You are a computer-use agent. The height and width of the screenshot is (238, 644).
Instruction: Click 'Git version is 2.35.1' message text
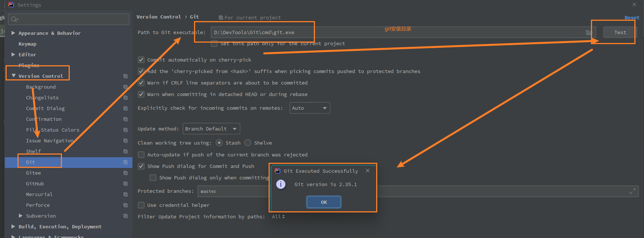pos(326,184)
